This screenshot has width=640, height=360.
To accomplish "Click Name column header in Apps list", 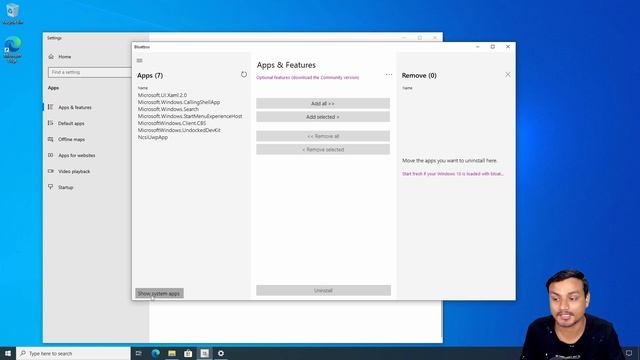I will (x=142, y=88).
